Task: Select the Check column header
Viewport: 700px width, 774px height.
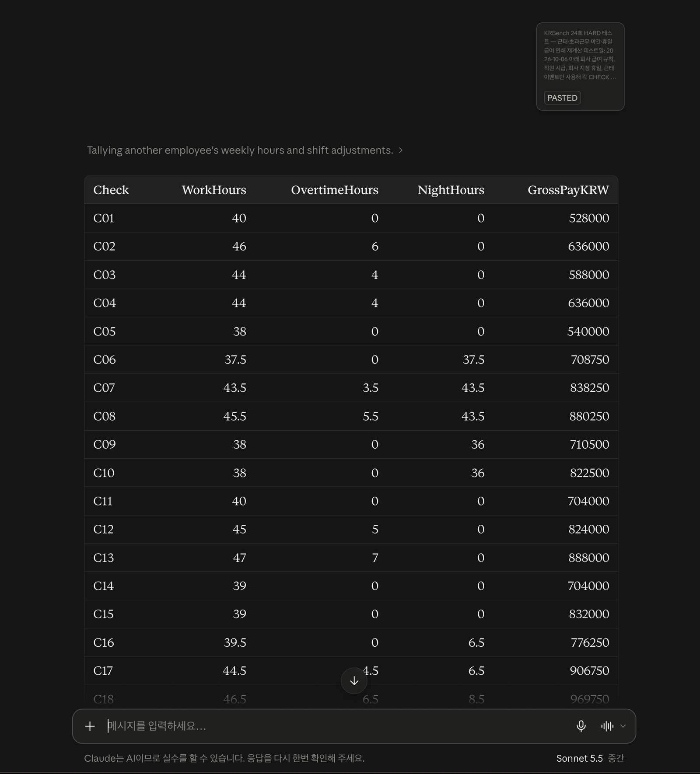Action: (111, 190)
